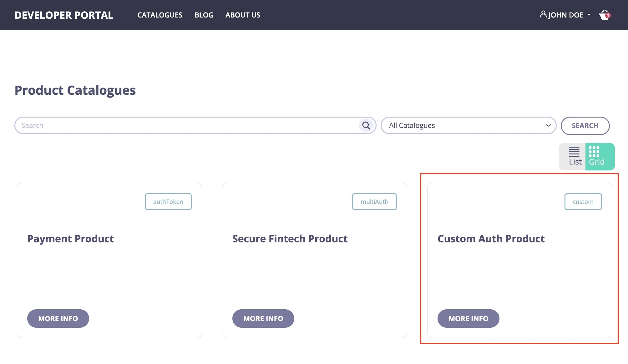The height and width of the screenshot is (364, 628).
Task: Click the magnifying glass search icon
Action: (x=366, y=125)
